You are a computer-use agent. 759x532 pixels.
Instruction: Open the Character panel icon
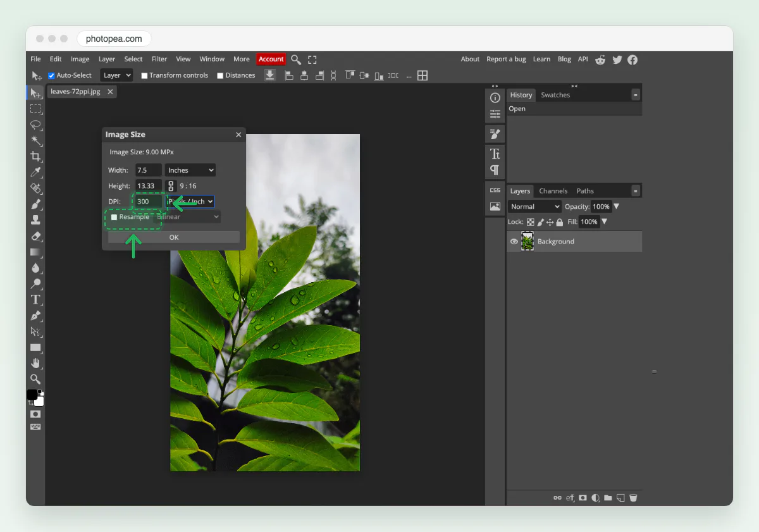[495, 154]
